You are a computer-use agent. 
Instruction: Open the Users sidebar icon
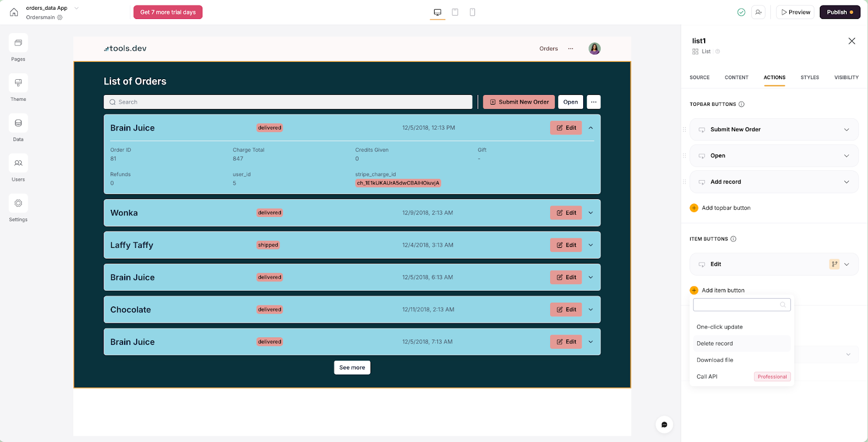(18, 164)
